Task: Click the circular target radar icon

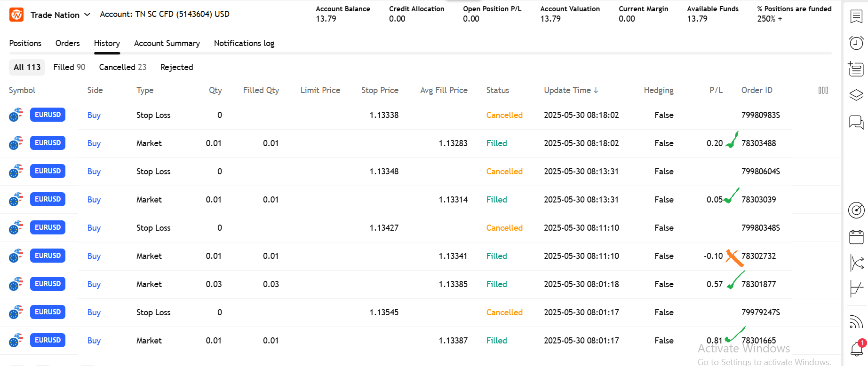Action: pyautogui.click(x=856, y=210)
